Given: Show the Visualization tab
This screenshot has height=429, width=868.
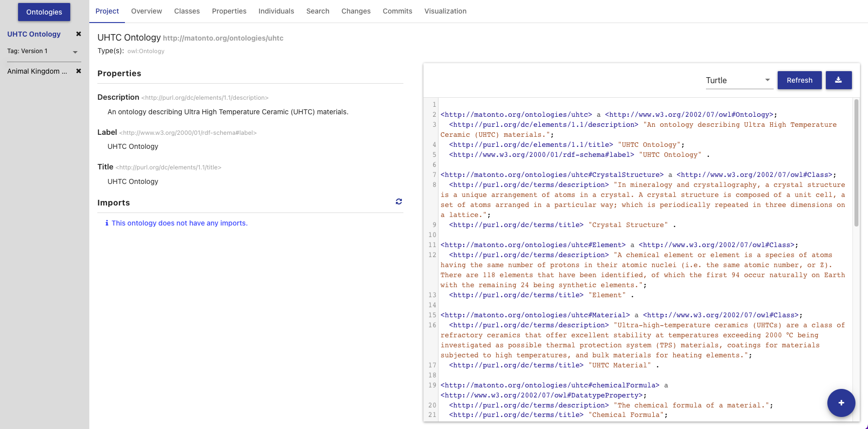Looking at the screenshot, I should tap(445, 11).
